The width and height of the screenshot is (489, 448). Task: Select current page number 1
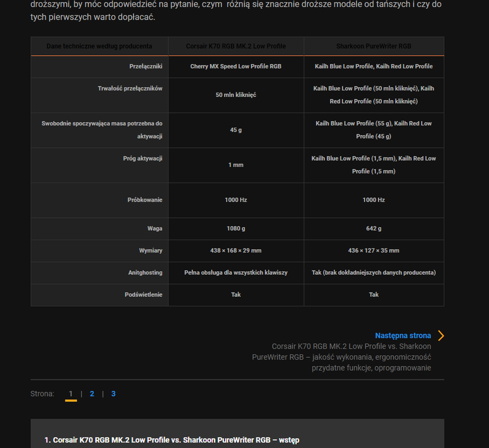point(71,394)
